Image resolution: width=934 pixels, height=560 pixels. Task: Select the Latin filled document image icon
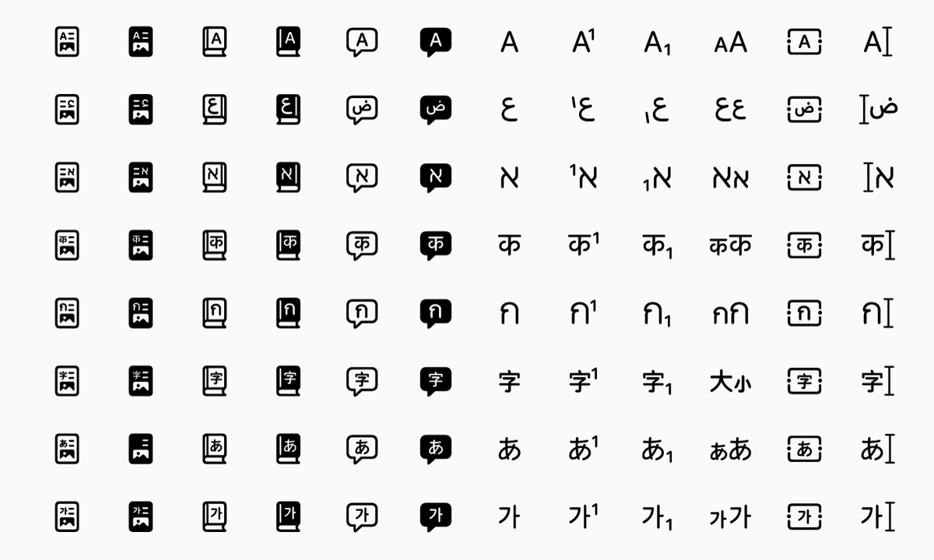[x=141, y=41]
